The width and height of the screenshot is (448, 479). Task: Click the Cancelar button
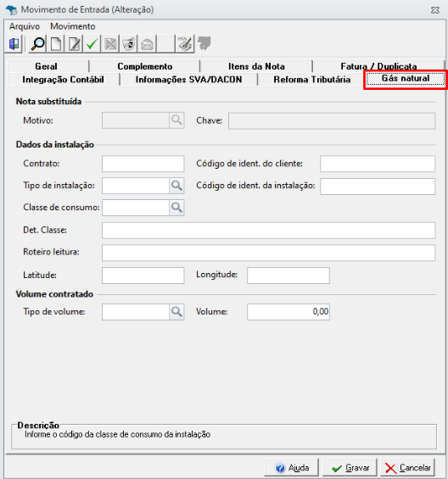click(x=407, y=468)
